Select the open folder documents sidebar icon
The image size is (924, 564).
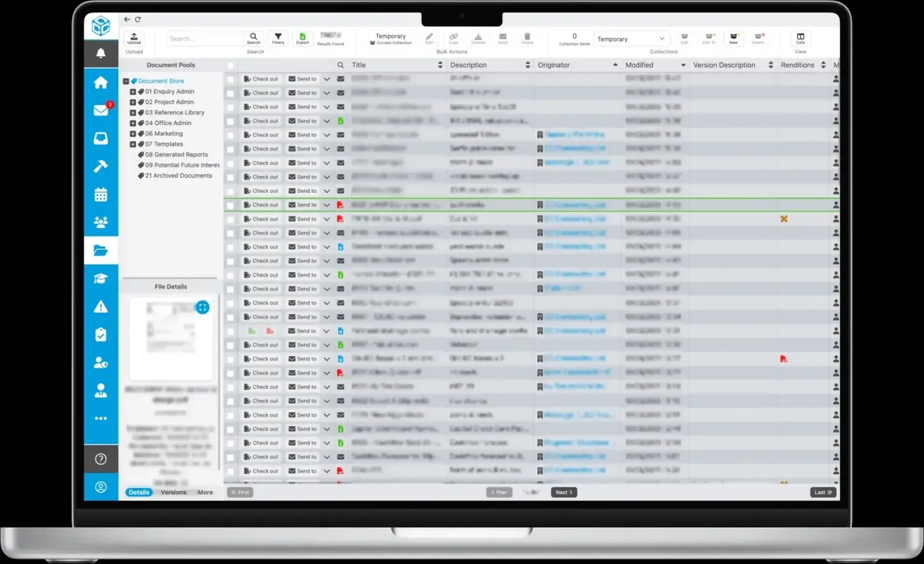tap(101, 250)
